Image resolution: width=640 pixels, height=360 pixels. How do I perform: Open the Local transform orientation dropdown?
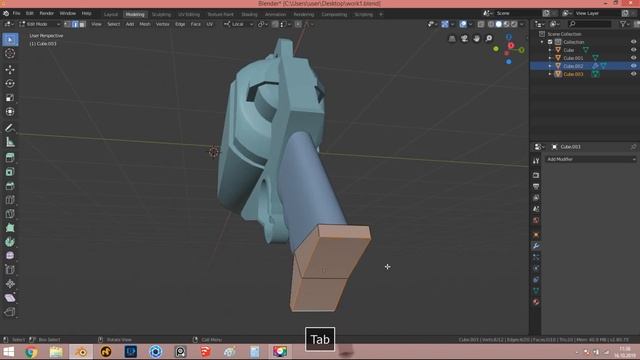(x=238, y=24)
